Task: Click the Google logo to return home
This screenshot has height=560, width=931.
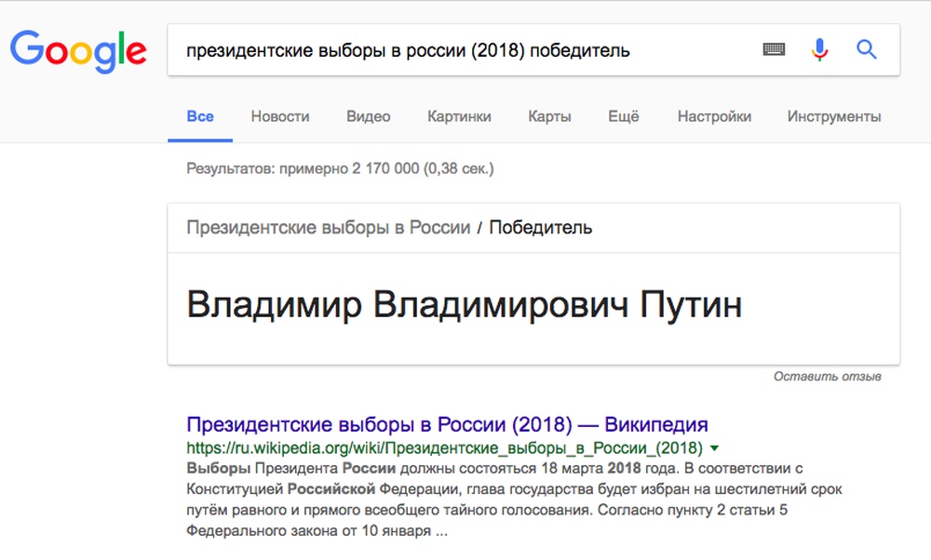Action: (78, 51)
